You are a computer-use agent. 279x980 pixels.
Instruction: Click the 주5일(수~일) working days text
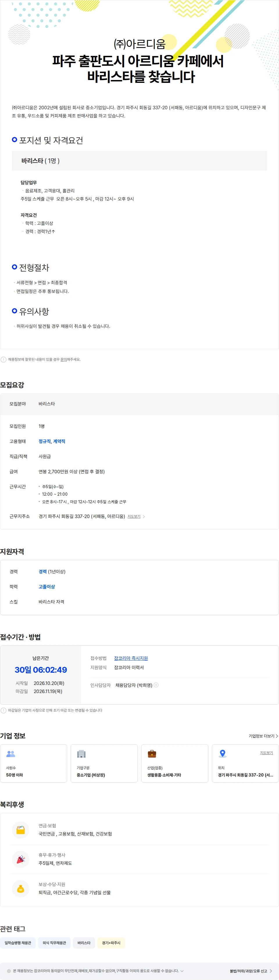pos(53,487)
